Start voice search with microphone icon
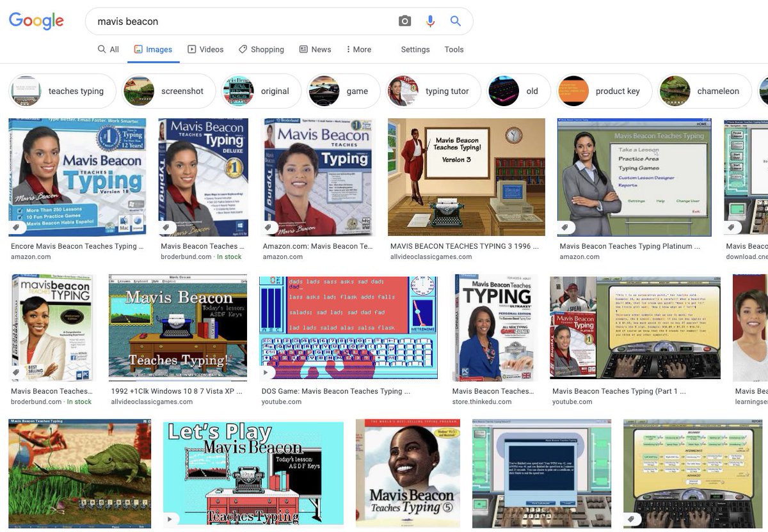Screen dimensions: 768x532 (x=430, y=21)
